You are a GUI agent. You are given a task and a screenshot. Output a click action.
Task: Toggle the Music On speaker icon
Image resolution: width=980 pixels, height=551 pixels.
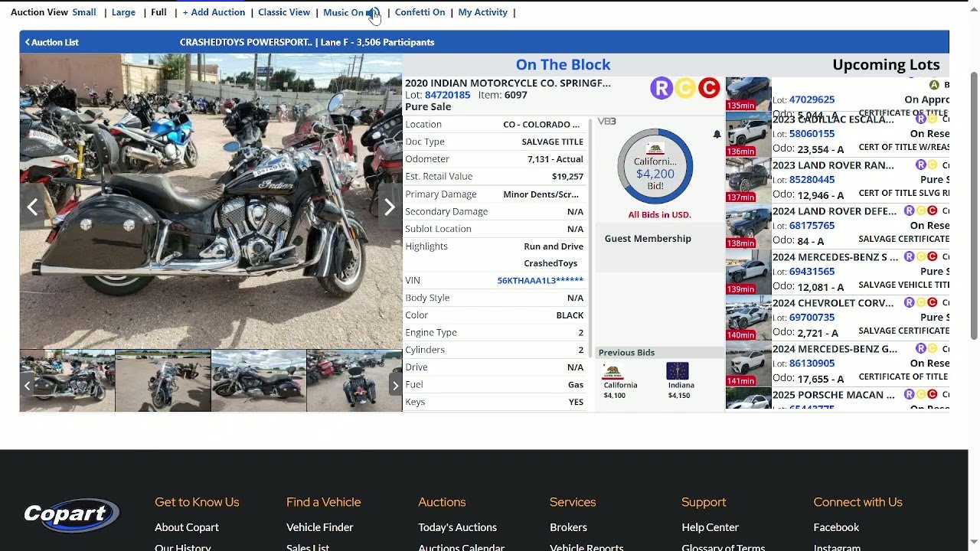pos(372,12)
